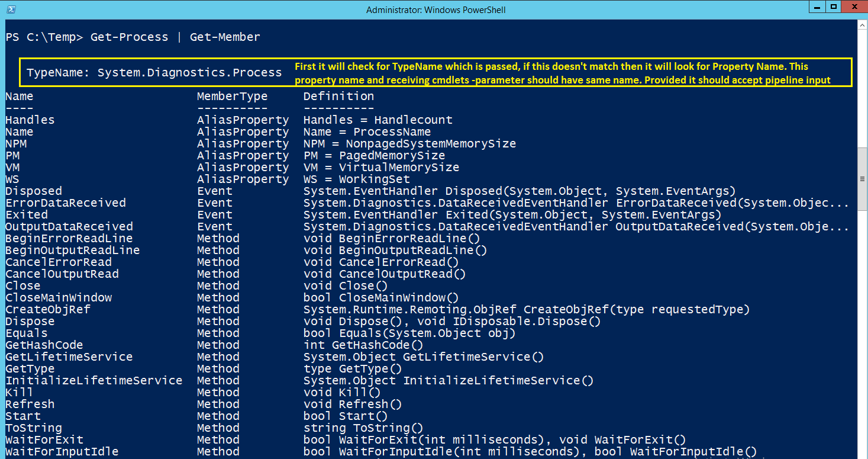Select the Start method row
This screenshot has height=459, width=868.
coord(22,416)
